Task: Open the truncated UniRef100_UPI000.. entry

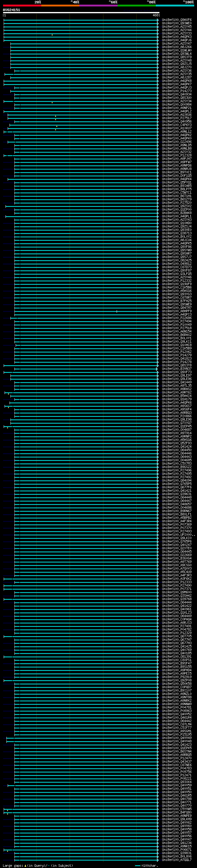Action: click(x=178, y=535)
